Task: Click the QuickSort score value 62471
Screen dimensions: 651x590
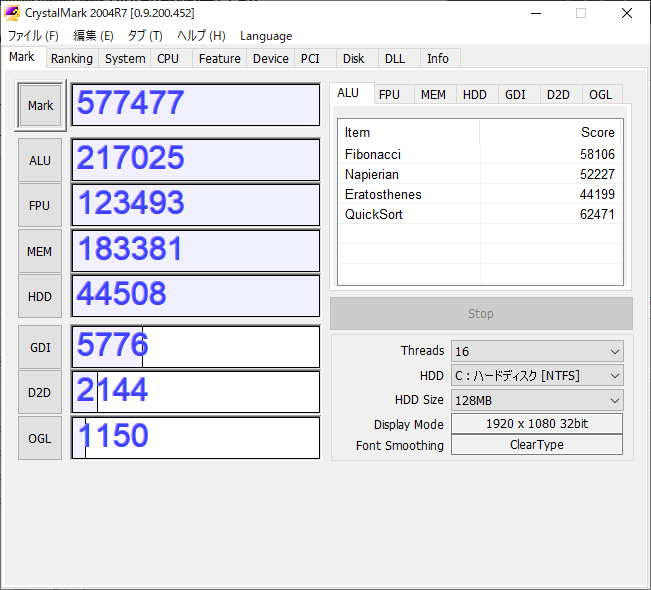Action: tap(597, 214)
